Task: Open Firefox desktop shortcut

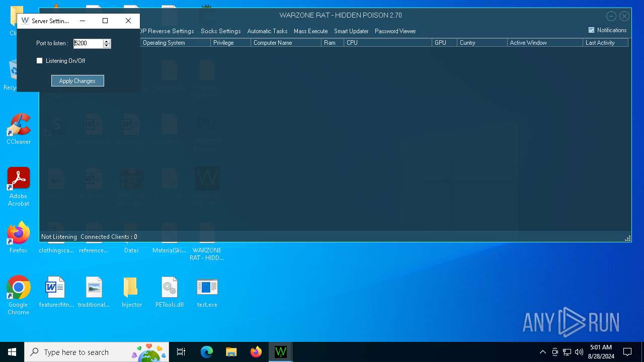Action: pyautogui.click(x=19, y=237)
